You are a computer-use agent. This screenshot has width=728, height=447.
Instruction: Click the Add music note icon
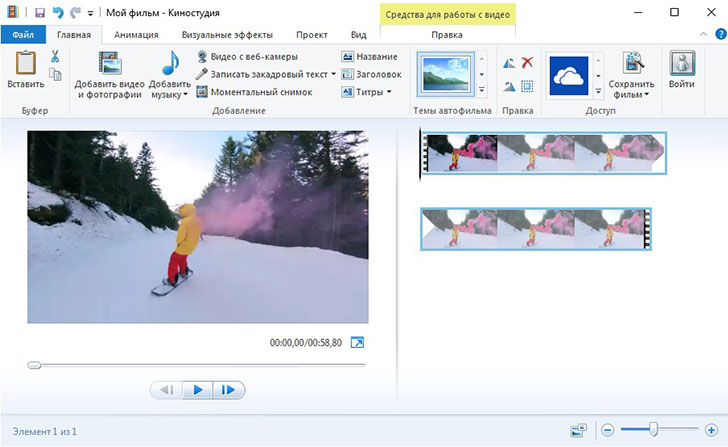point(169,63)
